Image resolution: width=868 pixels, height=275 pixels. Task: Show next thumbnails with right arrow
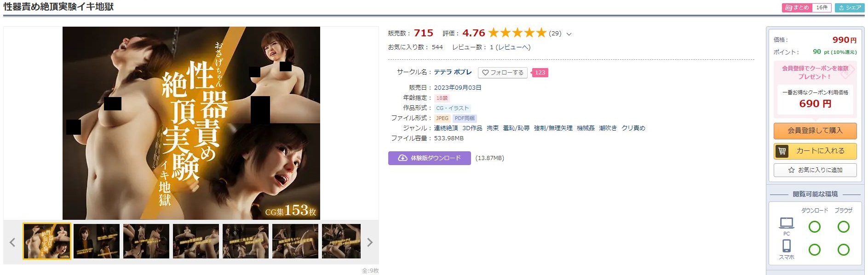[370, 242]
